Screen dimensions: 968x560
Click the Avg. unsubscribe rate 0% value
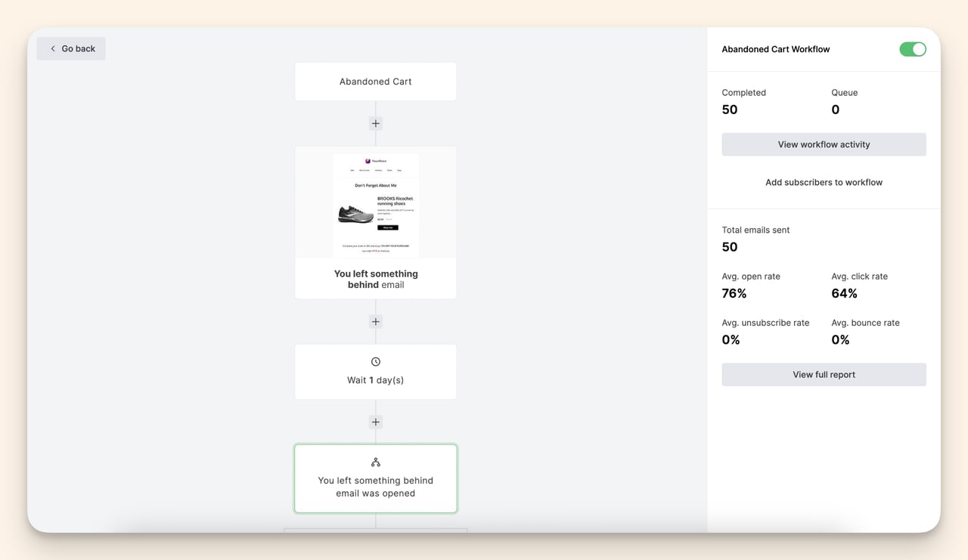[x=731, y=340]
